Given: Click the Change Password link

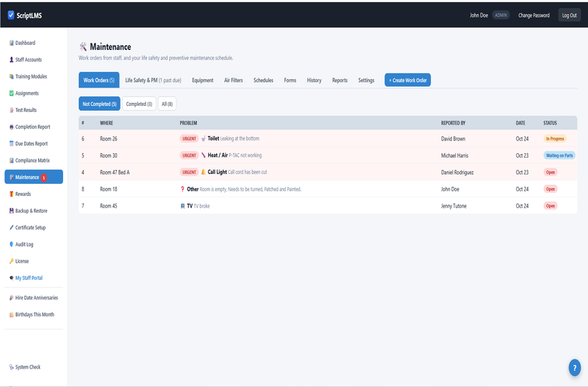Looking at the screenshot, I should 534,15.
